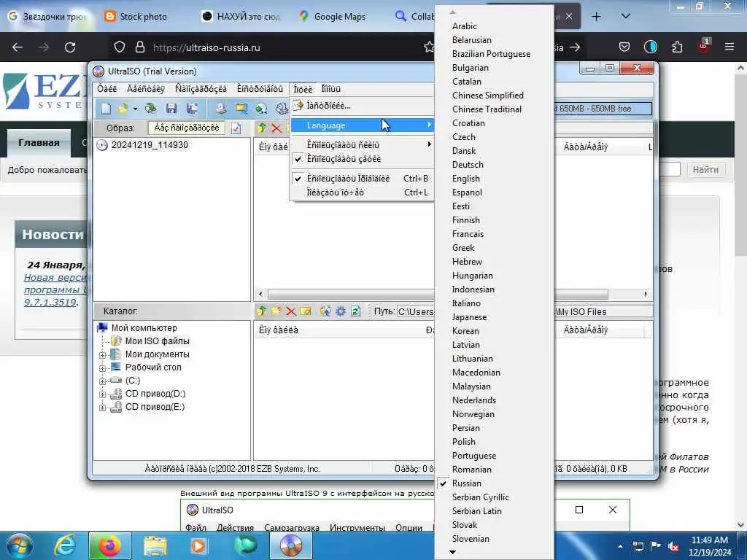Screen dimensions: 747x560
Task: Click the green refresh page icon in catalog toolbar
Action: pos(355,311)
